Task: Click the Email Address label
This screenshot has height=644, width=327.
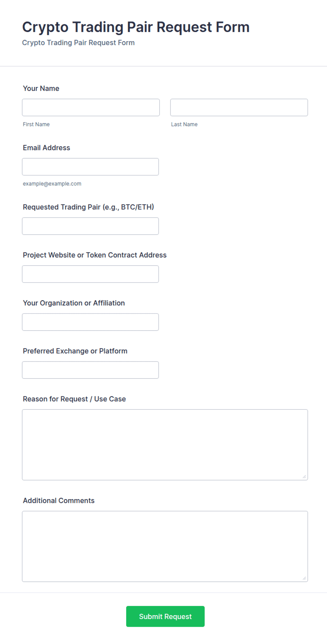Action: (46, 148)
